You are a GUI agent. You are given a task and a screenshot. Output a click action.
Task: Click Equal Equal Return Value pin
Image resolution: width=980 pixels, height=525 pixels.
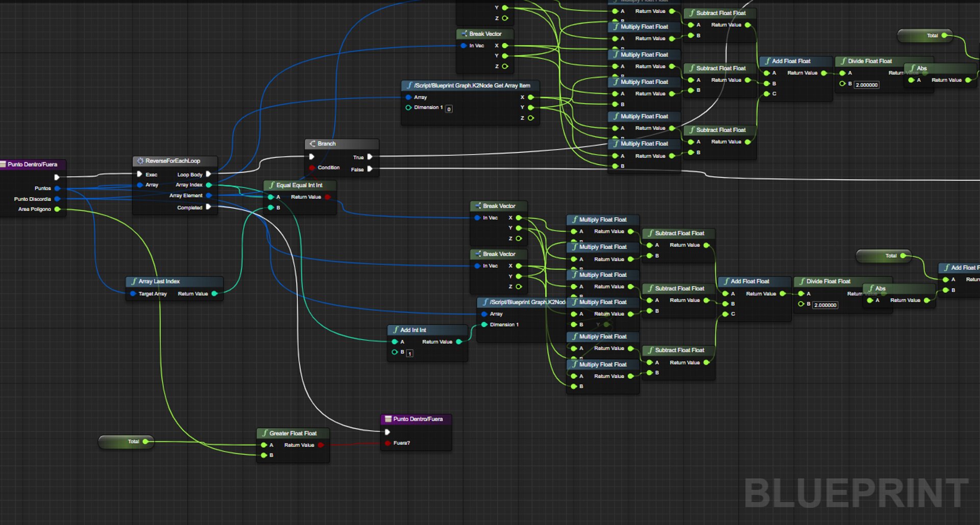(328, 197)
